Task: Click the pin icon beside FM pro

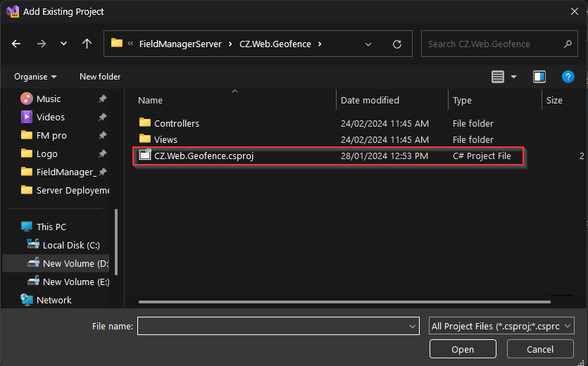Action: [102, 135]
